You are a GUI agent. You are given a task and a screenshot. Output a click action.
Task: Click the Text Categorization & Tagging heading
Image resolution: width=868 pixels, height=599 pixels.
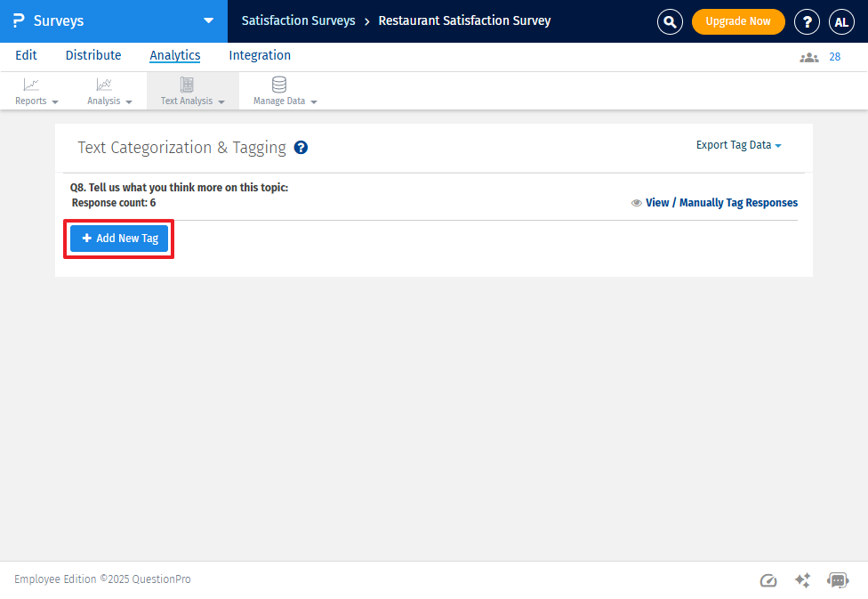click(181, 148)
